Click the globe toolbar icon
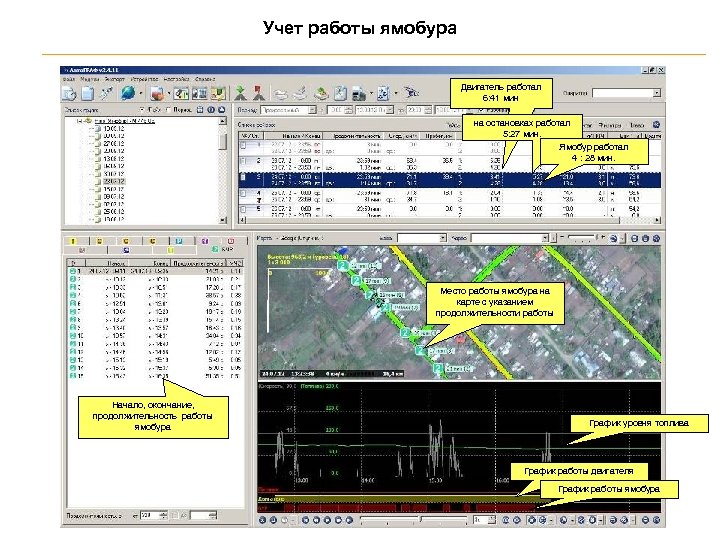 pyautogui.click(x=128, y=93)
